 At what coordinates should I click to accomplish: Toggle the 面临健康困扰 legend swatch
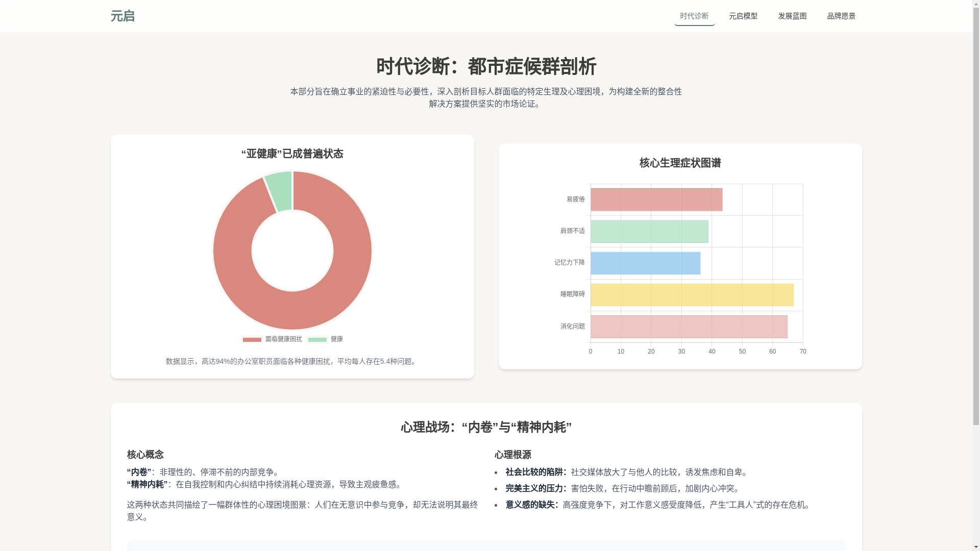click(252, 339)
